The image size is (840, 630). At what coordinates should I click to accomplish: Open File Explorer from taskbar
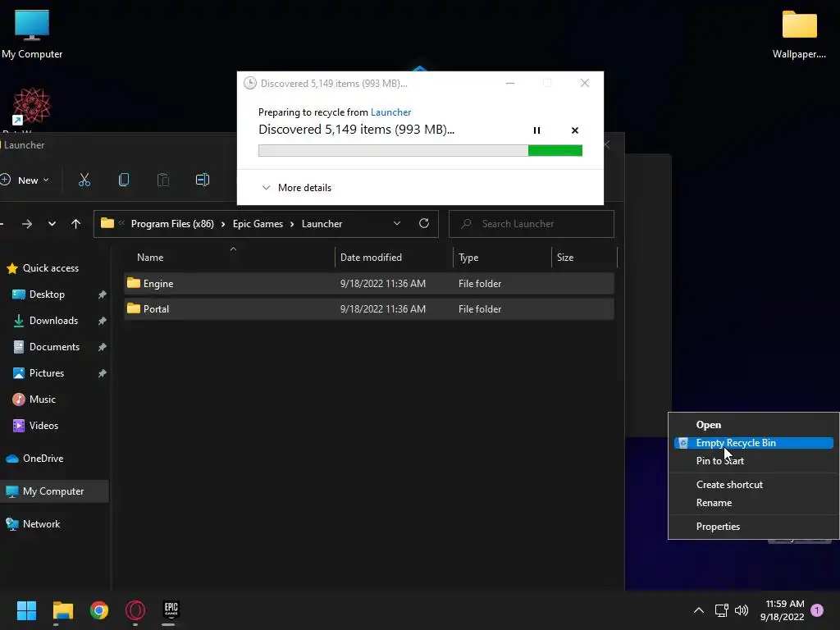pos(63,610)
